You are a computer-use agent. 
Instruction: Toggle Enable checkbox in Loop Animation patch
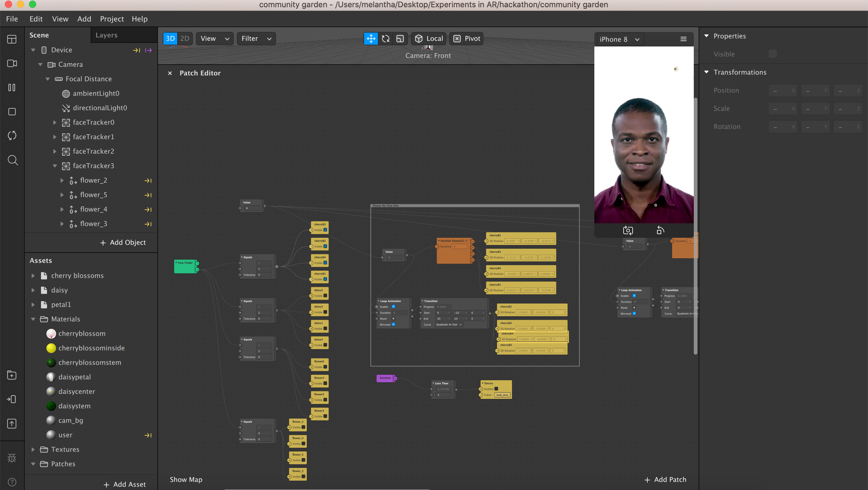[x=393, y=307]
